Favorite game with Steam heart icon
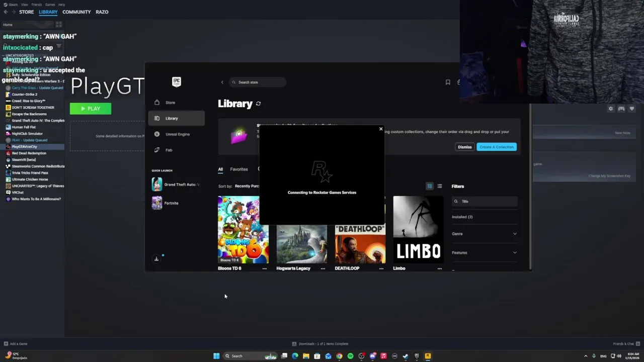 point(632,109)
